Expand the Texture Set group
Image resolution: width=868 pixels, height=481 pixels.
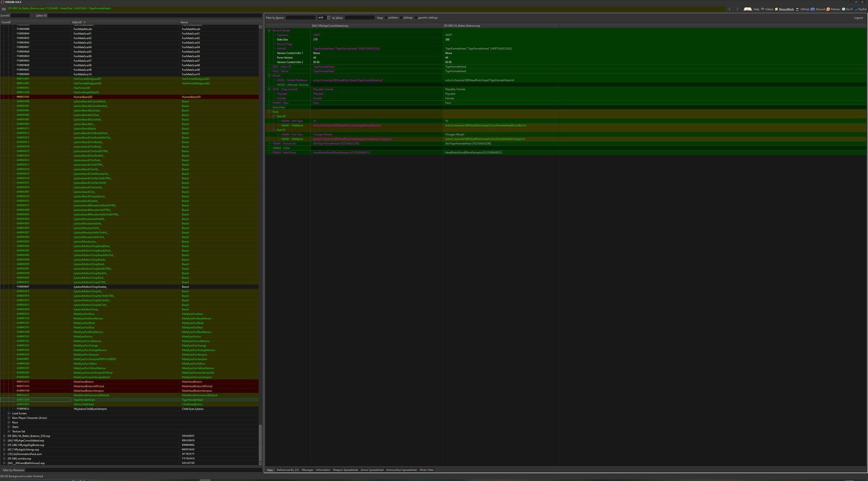click(9, 431)
